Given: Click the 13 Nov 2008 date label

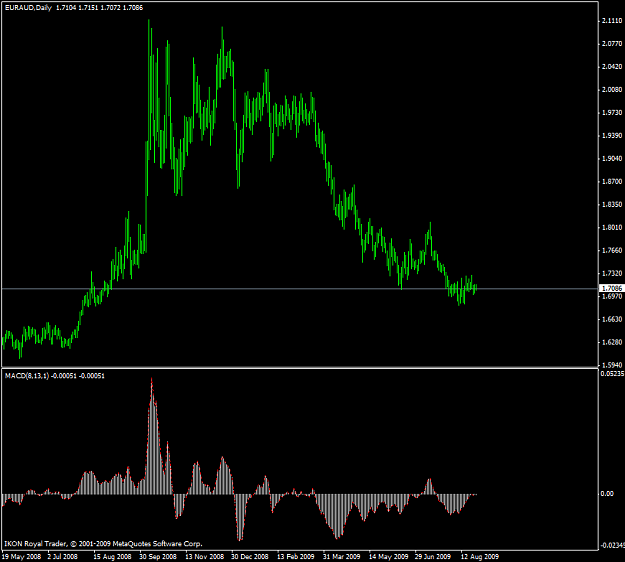Looking at the screenshot, I should (x=204, y=556).
